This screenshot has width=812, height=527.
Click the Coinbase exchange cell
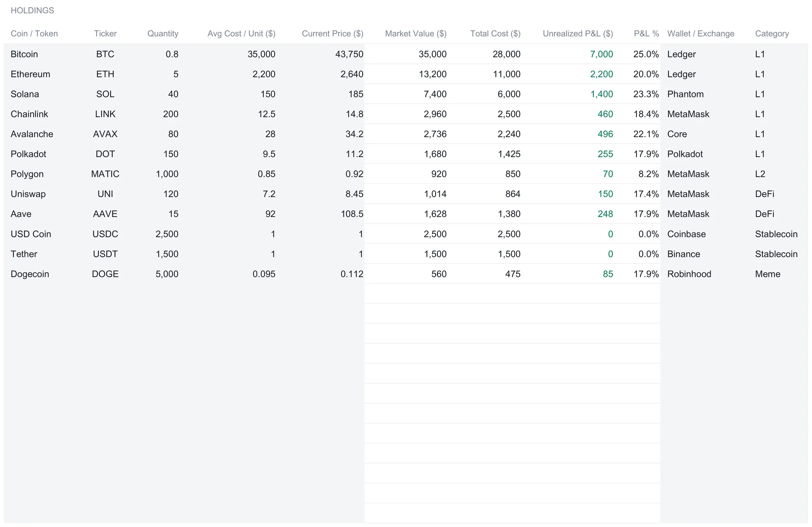(687, 234)
